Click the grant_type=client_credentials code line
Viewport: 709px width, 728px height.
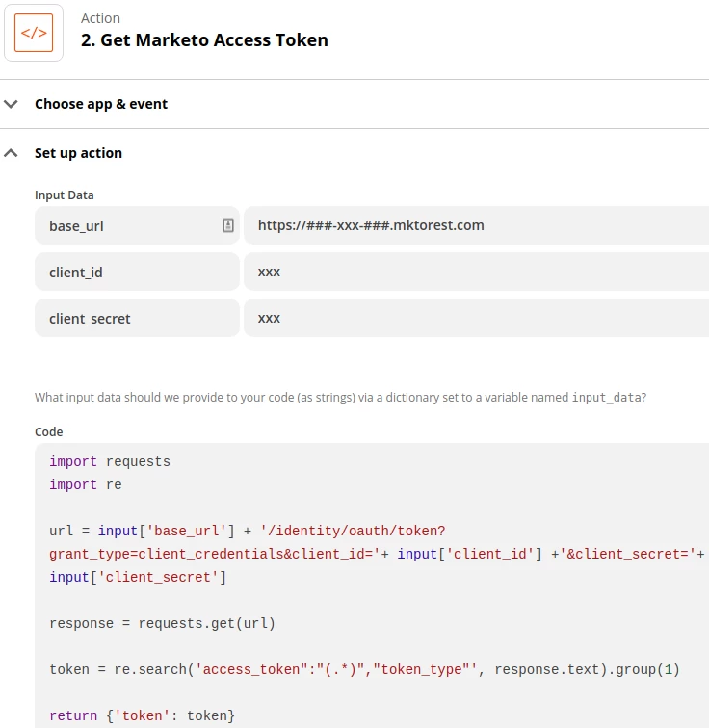[377, 554]
